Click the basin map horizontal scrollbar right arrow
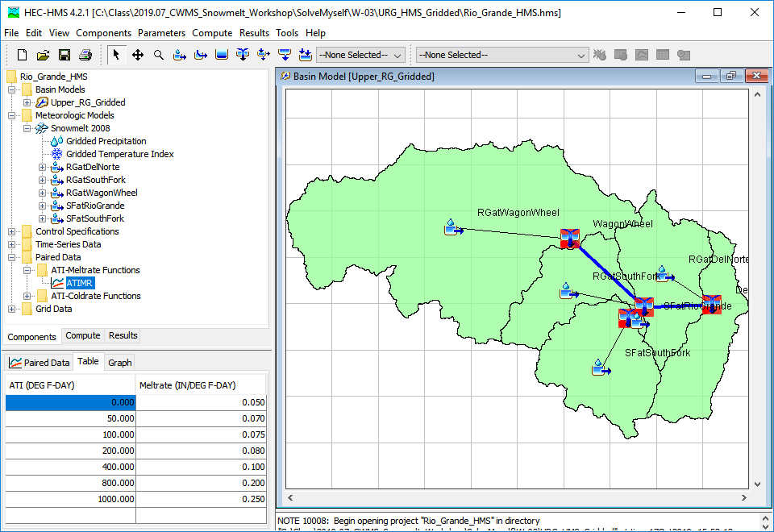This screenshot has width=774, height=532. (x=744, y=498)
